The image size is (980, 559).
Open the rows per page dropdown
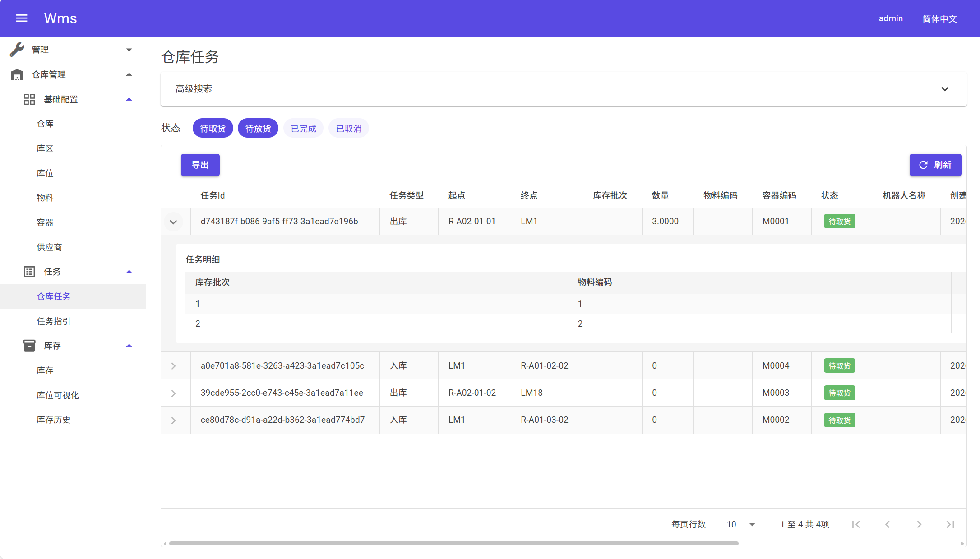point(740,524)
